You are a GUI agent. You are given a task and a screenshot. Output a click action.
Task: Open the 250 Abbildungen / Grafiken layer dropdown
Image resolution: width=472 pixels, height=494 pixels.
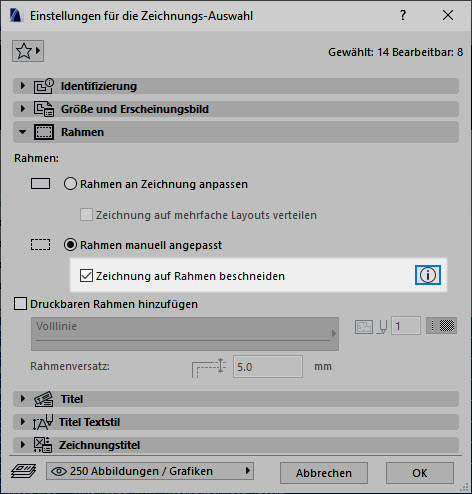[x=150, y=471]
